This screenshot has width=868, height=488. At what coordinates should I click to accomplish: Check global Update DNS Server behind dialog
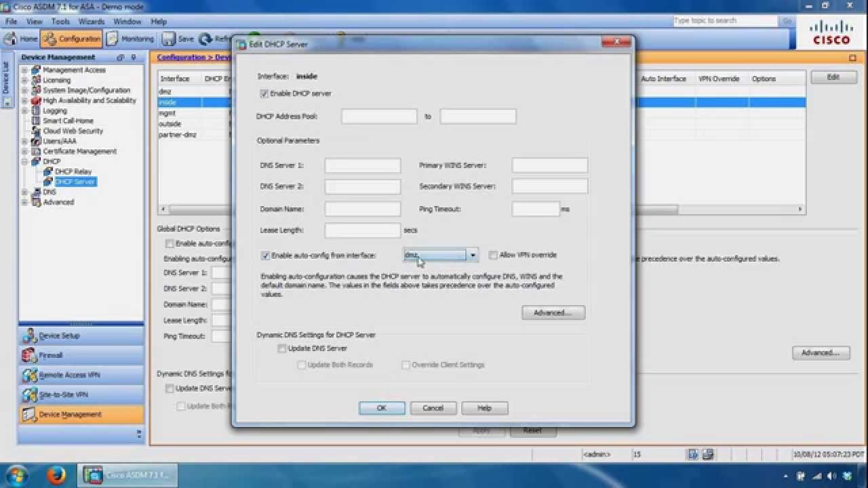pos(170,388)
